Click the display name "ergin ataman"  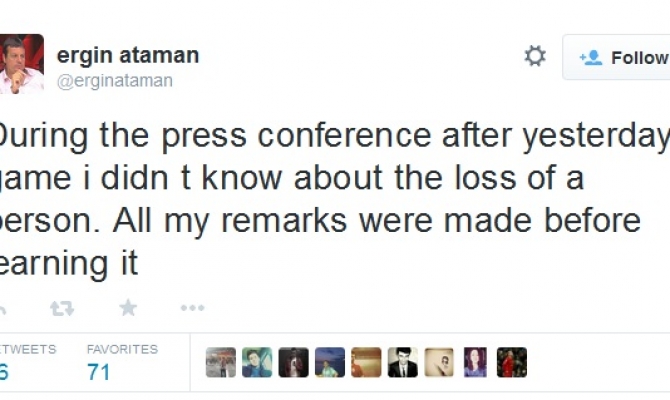128,55
